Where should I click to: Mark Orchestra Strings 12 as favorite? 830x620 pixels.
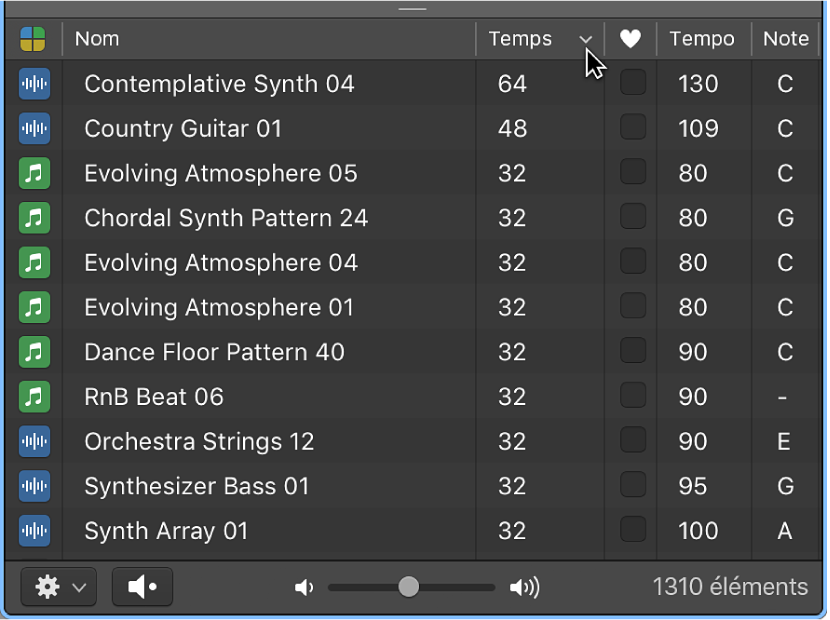pos(633,440)
